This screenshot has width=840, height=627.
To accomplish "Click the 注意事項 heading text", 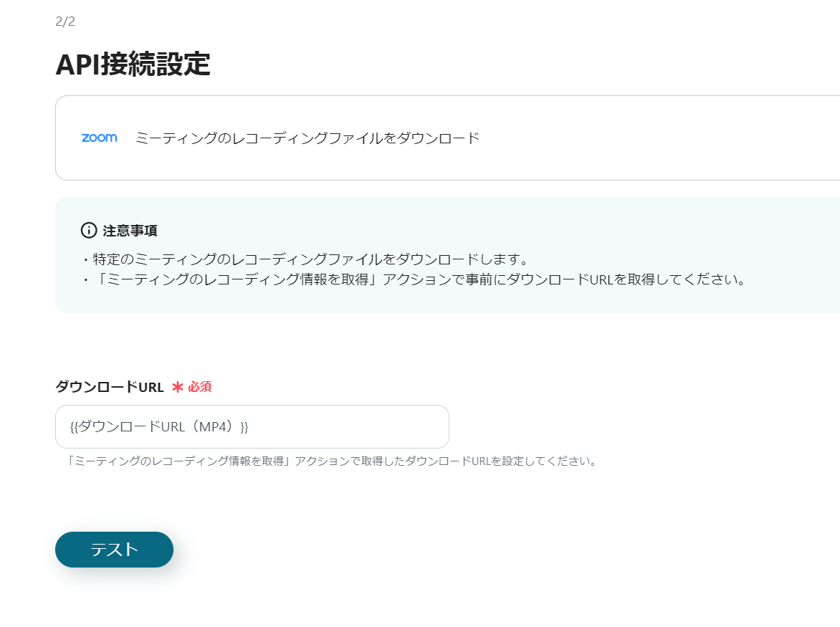I will click(x=130, y=231).
